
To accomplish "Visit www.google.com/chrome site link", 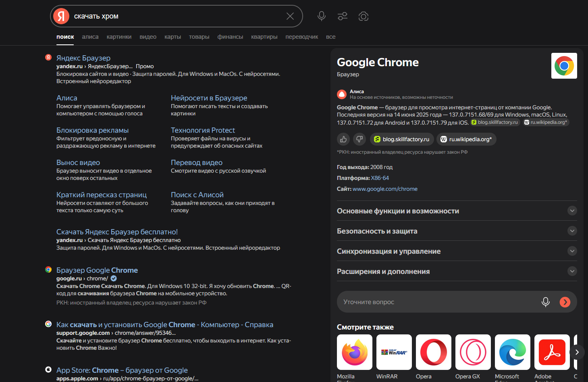I will point(385,189).
